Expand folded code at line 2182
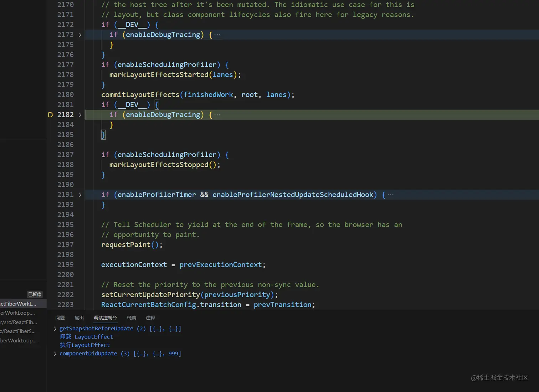This screenshot has width=539, height=392. [x=80, y=115]
